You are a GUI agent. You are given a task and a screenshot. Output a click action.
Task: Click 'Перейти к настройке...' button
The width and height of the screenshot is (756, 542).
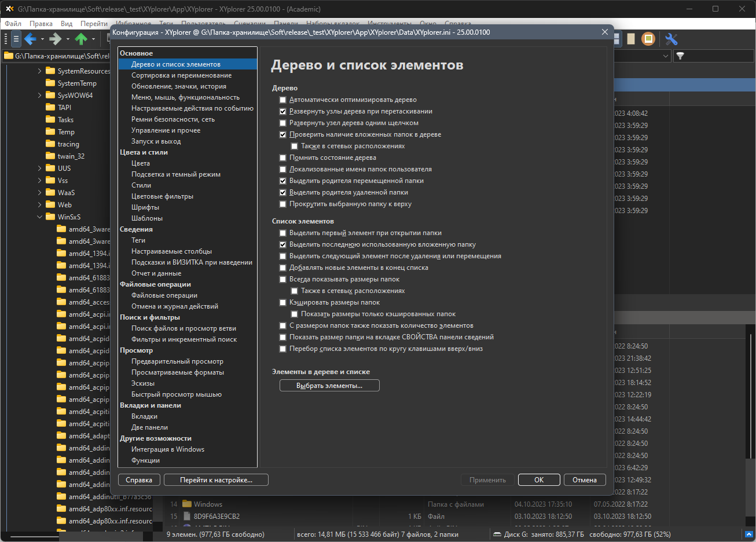coord(216,480)
